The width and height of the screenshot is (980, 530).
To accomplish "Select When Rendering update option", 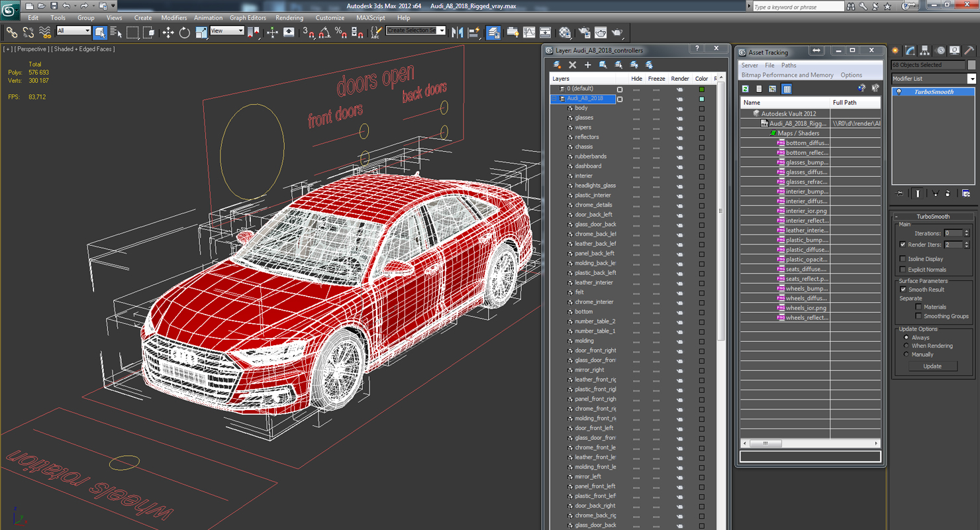I will pos(906,346).
